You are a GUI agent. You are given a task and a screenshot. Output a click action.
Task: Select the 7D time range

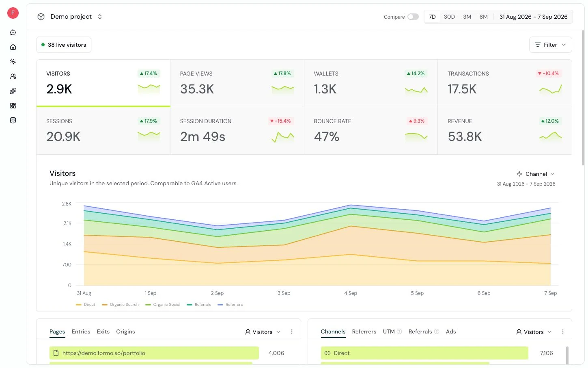432,17
